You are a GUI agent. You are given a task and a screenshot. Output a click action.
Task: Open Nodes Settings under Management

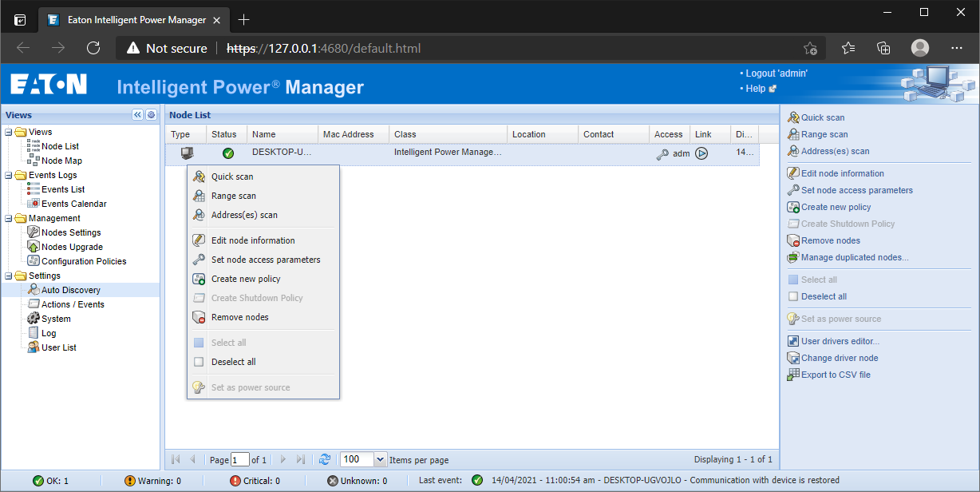tap(70, 232)
